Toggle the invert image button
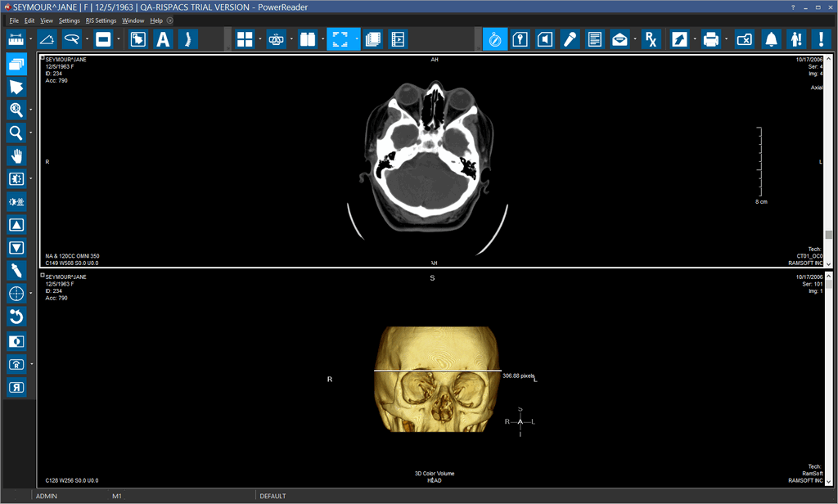 pos(16,341)
